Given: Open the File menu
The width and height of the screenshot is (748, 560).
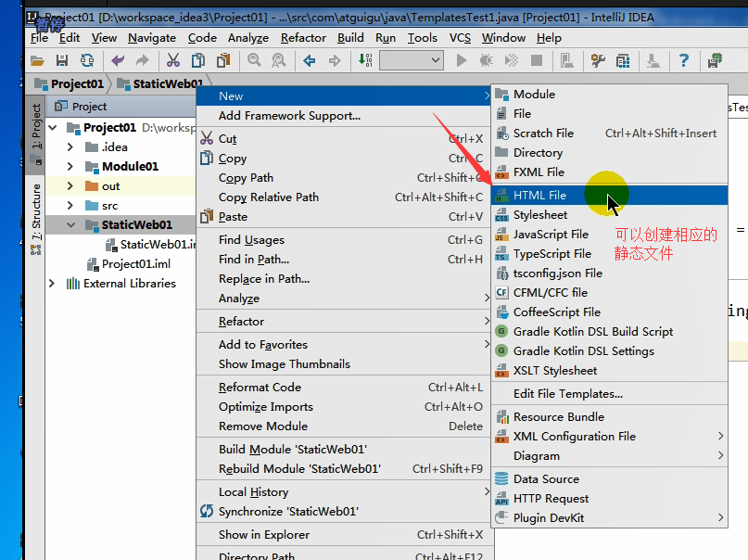Looking at the screenshot, I should point(39,38).
